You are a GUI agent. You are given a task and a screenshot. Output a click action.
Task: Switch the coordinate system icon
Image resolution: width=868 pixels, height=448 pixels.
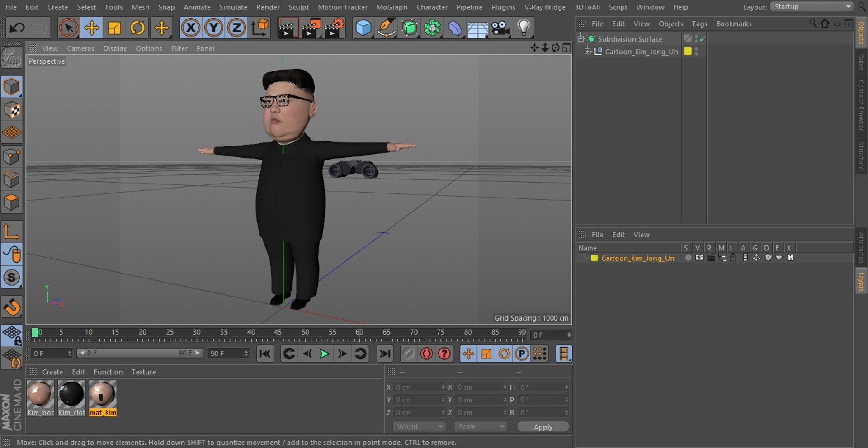coord(260,28)
